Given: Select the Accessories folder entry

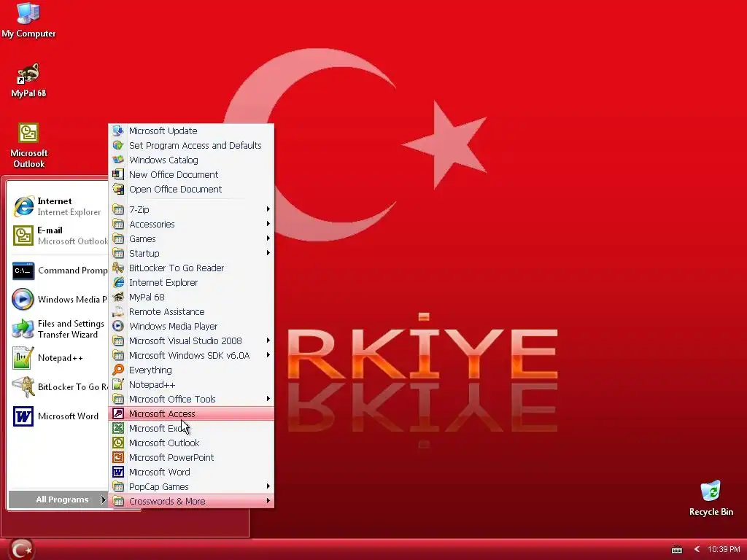Looking at the screenshot, I should click(191, 225).
